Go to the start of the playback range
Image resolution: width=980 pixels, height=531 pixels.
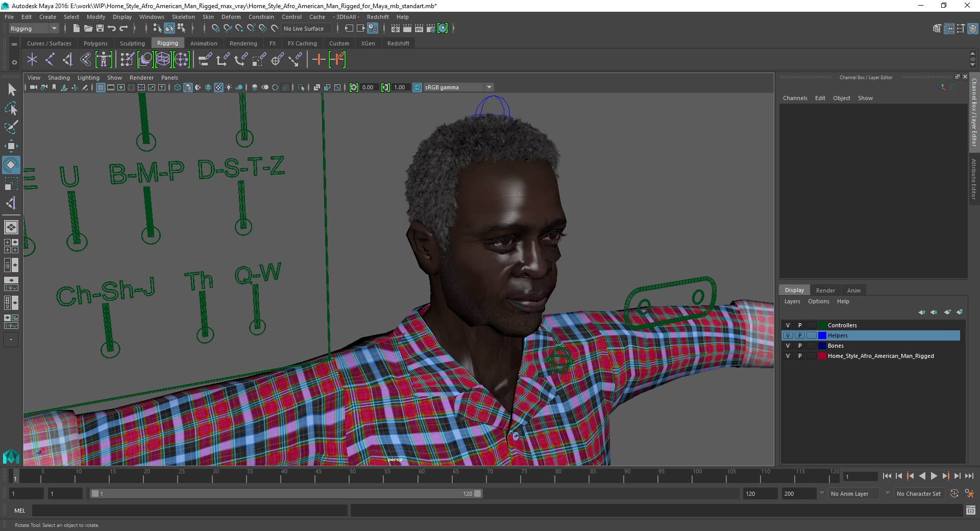pyautogui.click(x=887, y=476)
